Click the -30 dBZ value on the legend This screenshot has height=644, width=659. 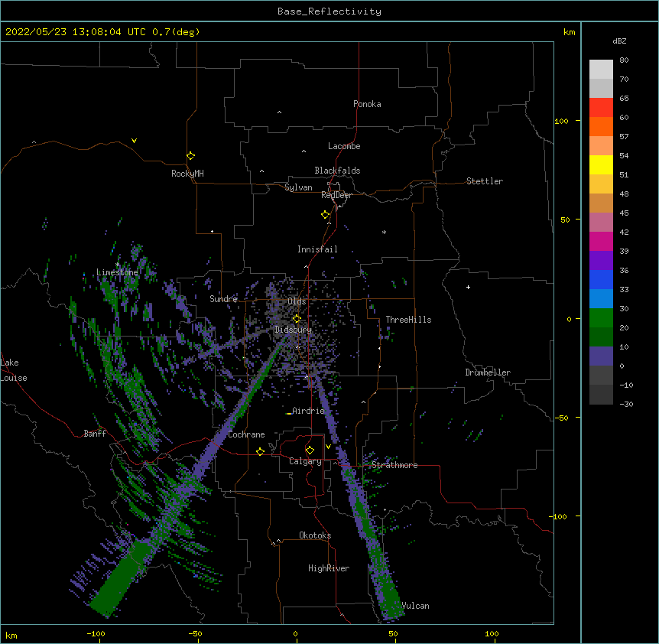pos(626,404)
